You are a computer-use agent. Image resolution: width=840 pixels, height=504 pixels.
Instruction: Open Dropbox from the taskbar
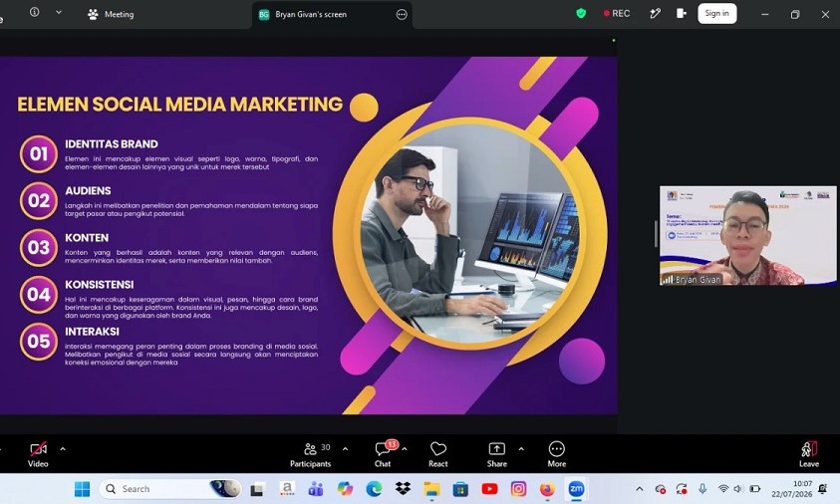[x=403, y=489]
